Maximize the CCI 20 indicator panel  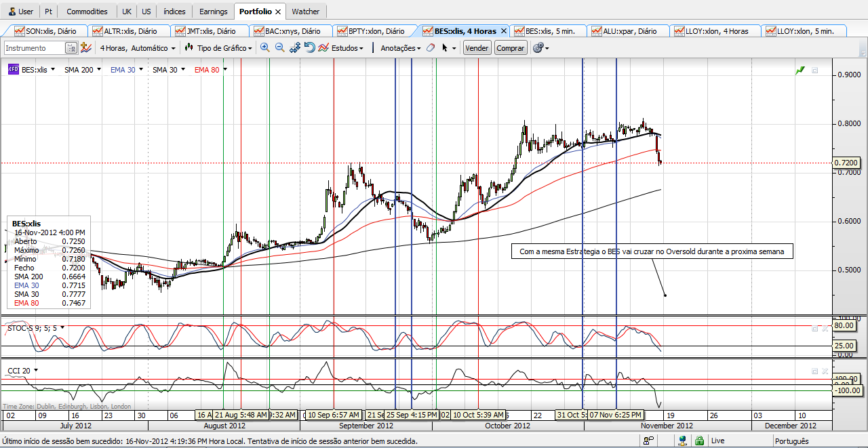pyautogui.click(x=815, y=371)
